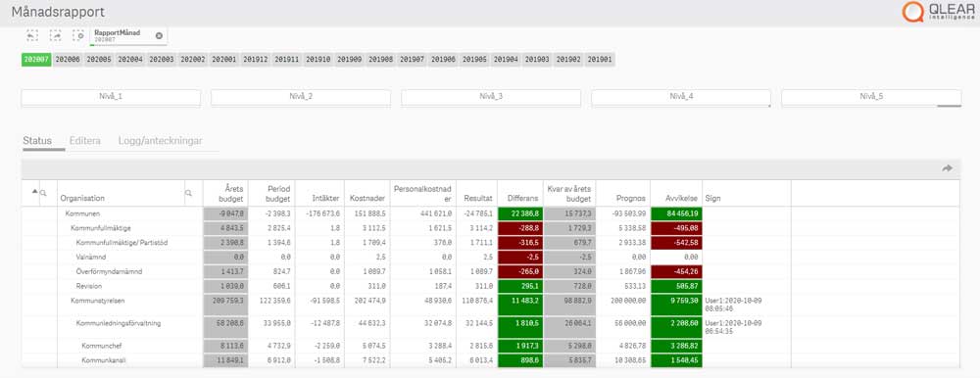Click red Differans cell -265,0
Image resolution: width=980 pixels, height=378 pixels.
pos(520,271)
